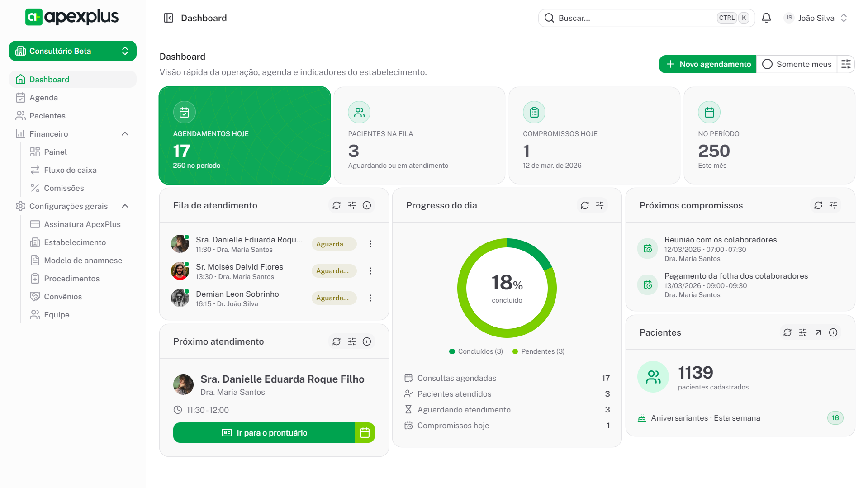
Task: Collapse the Financeiro section
Action: coord(125,133)
